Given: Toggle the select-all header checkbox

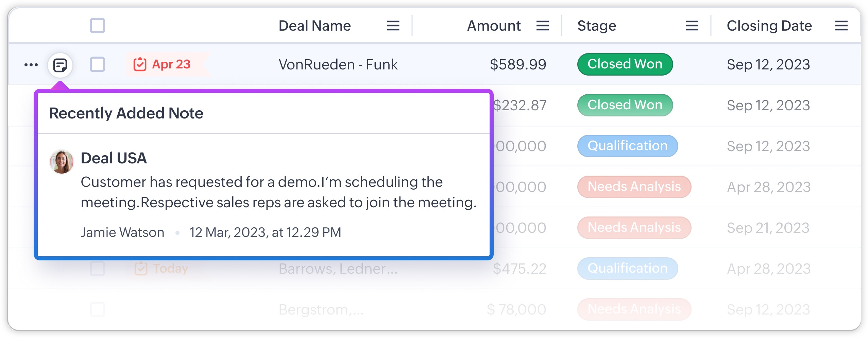Looking at the screenshot, I should click(x=97, y=26).
